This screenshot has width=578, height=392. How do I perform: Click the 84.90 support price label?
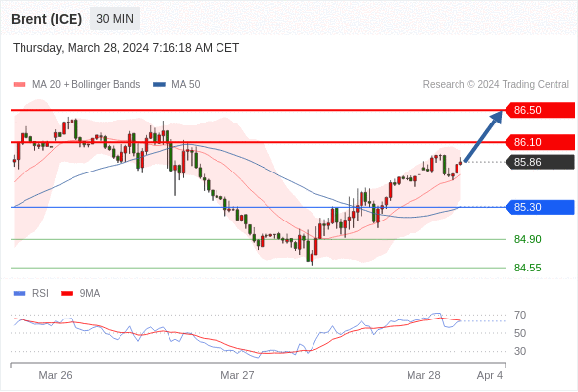[527, 239]
